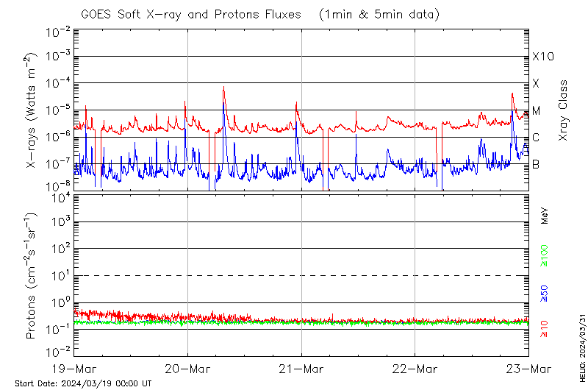Image resolution: width=588 pixels, height=390 pixels.
Task: Click the '21-Mar' date label on the time axis
Action: click(301, 369)
